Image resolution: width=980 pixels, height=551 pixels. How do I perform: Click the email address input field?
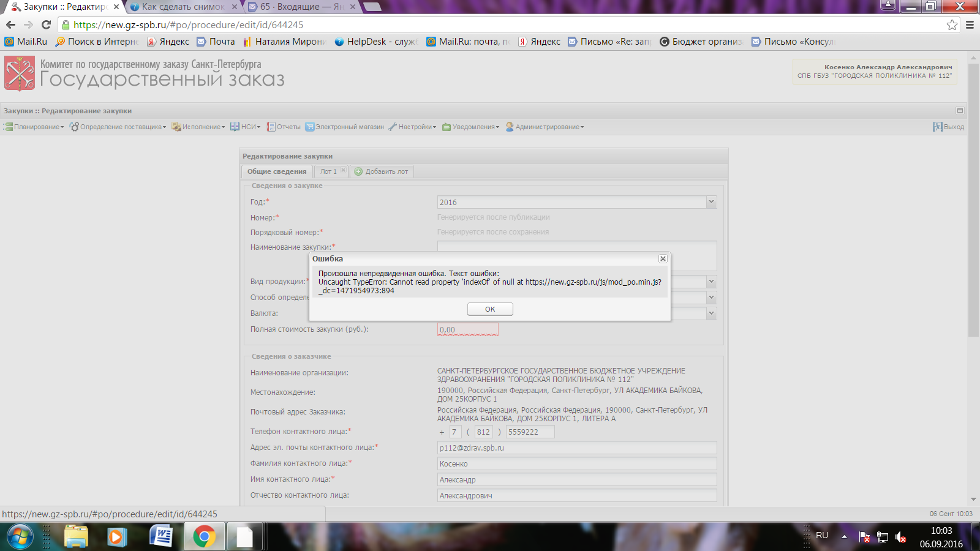point(576,448)
